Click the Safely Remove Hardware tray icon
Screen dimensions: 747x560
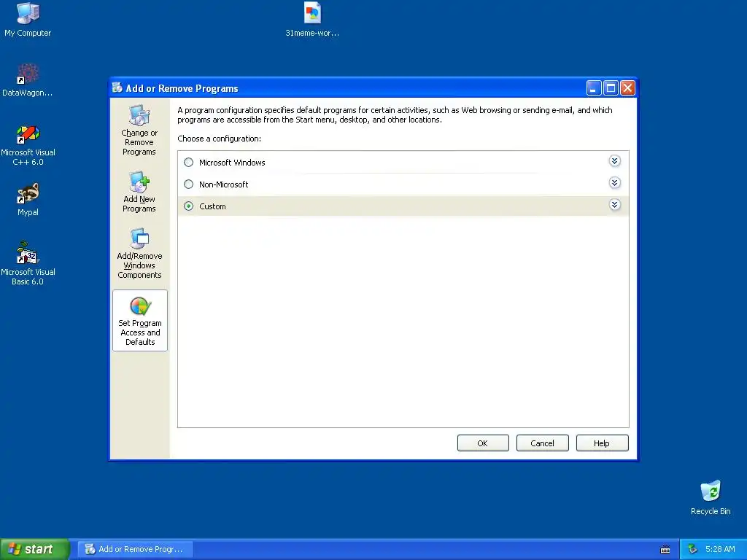pos(693,549)
